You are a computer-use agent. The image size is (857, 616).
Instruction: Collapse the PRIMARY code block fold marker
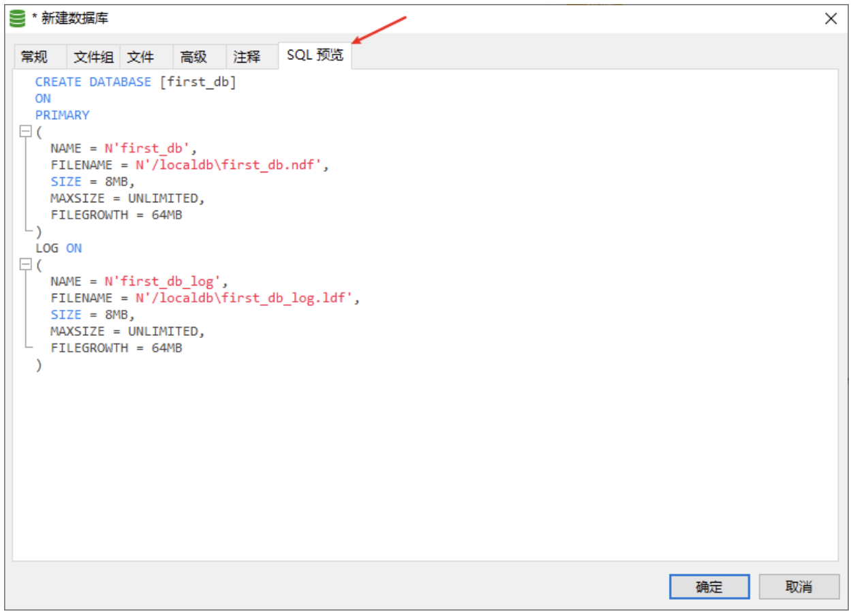(x=26, y=132)
